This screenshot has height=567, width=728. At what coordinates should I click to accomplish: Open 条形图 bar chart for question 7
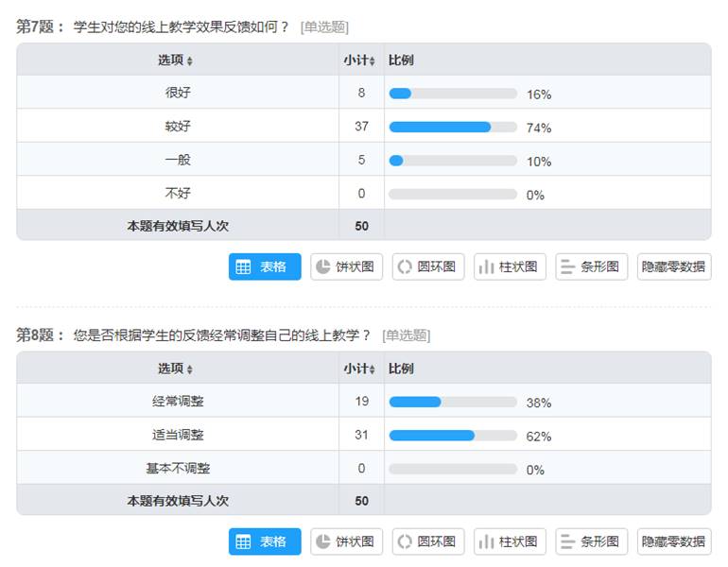592,266
